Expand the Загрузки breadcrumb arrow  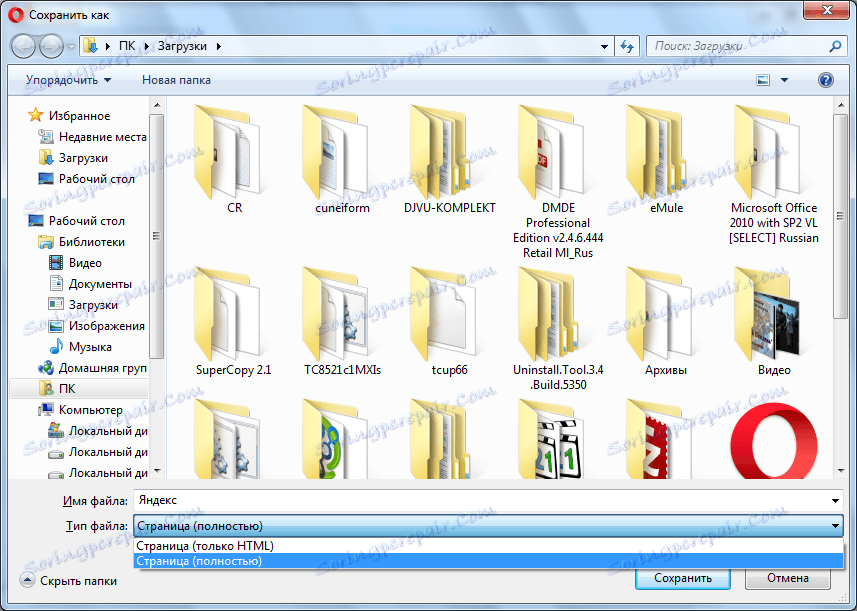click(x=219, y=46)
